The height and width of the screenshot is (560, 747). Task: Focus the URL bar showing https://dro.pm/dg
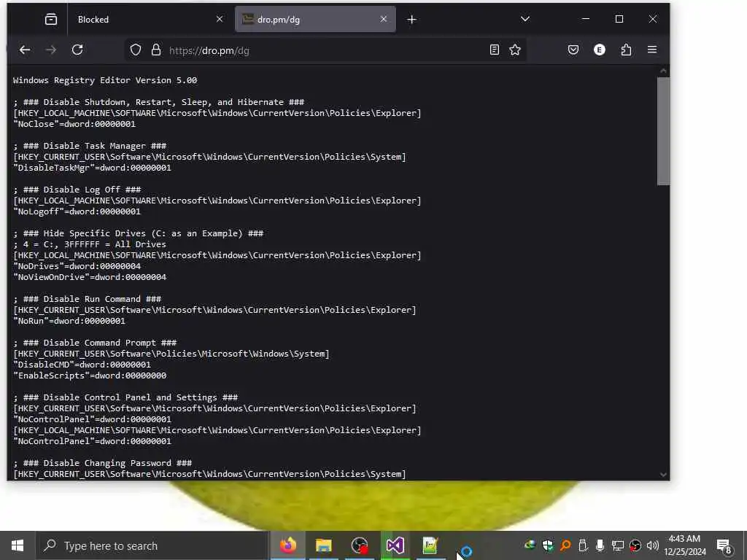pos(324,50)
